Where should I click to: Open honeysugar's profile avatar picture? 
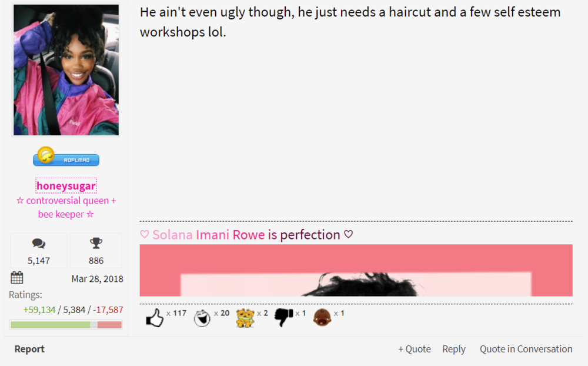point(66,70)
